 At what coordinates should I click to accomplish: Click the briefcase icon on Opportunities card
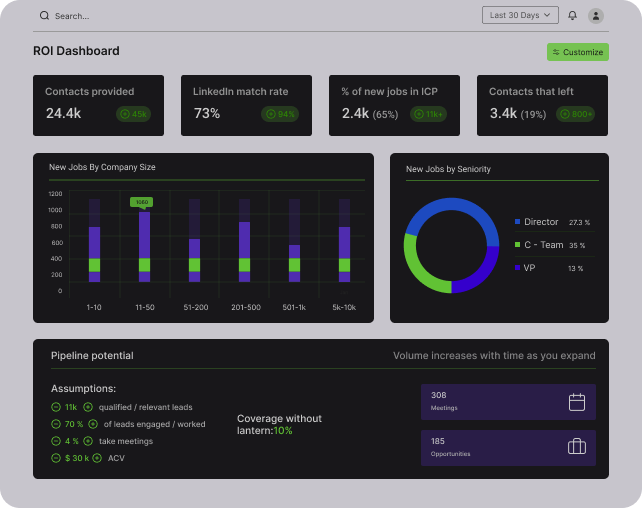point(577,447)
